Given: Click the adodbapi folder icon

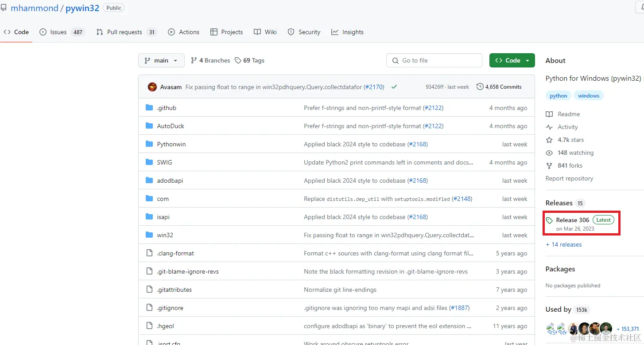Looking at the screenshot, I should [149, 180].
